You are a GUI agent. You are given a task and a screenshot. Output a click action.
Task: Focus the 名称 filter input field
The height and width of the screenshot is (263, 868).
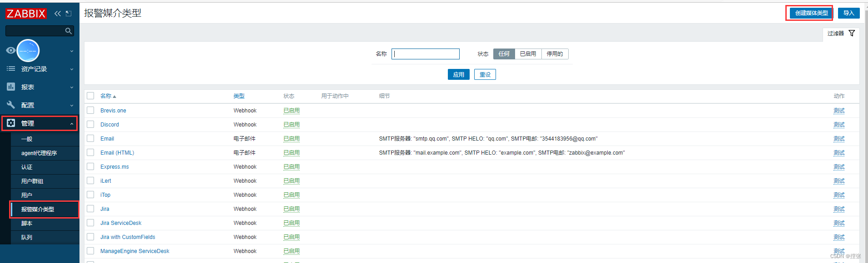click(x=426, y=54)
